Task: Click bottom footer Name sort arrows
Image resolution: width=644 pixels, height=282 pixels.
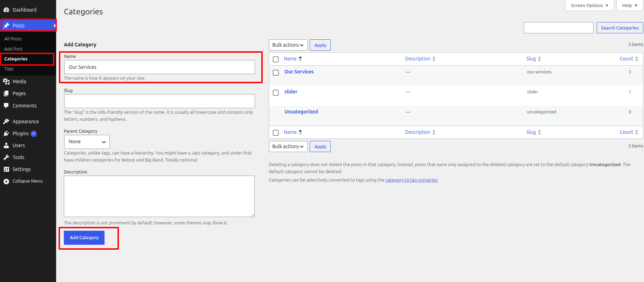Action: click(x=300, y=132)
